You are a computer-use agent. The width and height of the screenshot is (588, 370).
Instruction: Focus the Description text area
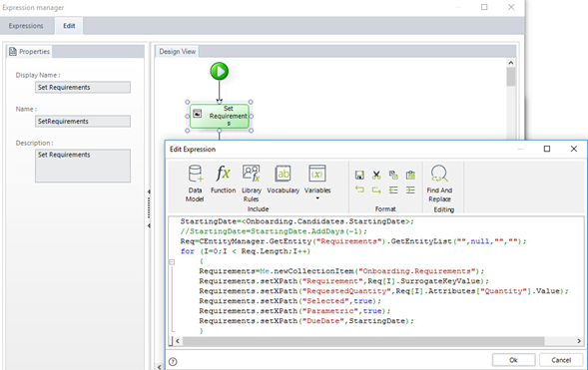click(x=83, y=166)
